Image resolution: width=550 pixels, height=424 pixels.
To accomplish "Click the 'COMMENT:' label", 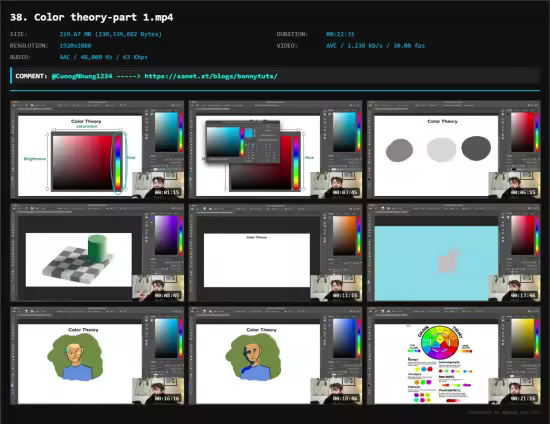I will point(31,76).
